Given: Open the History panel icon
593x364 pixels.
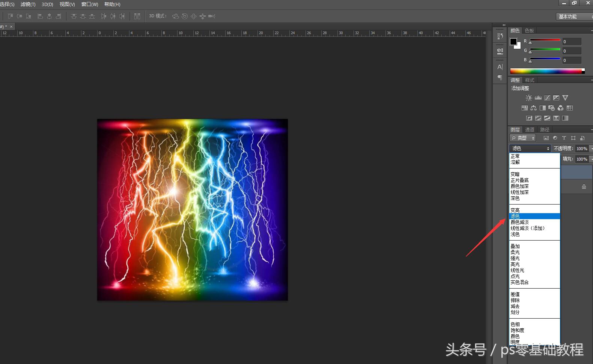Looking at the screenshot, I should 500,36.
